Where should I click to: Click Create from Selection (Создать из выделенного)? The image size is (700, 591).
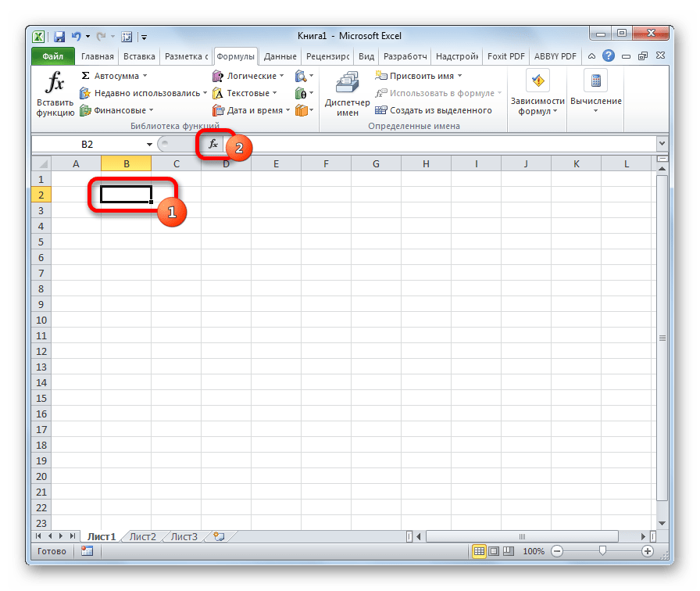(x=434, y=110)
